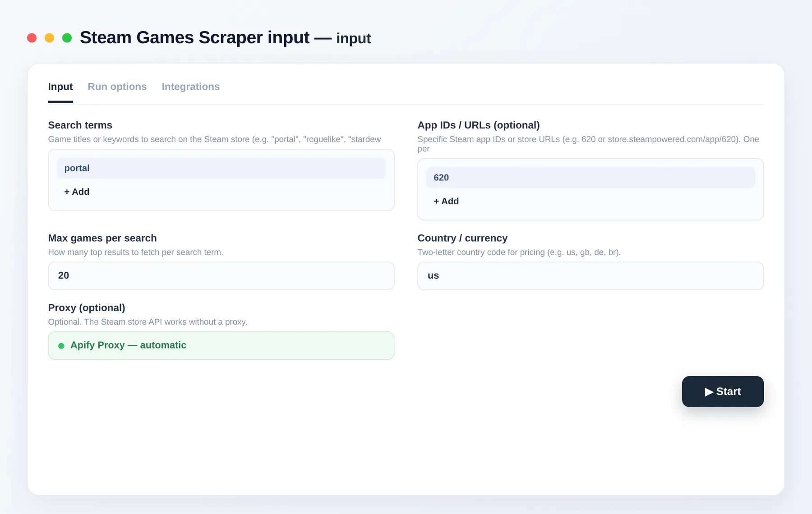Click the 'Specific Steam app IDs' description
The image size is (812, 514).
coord(588,144)
